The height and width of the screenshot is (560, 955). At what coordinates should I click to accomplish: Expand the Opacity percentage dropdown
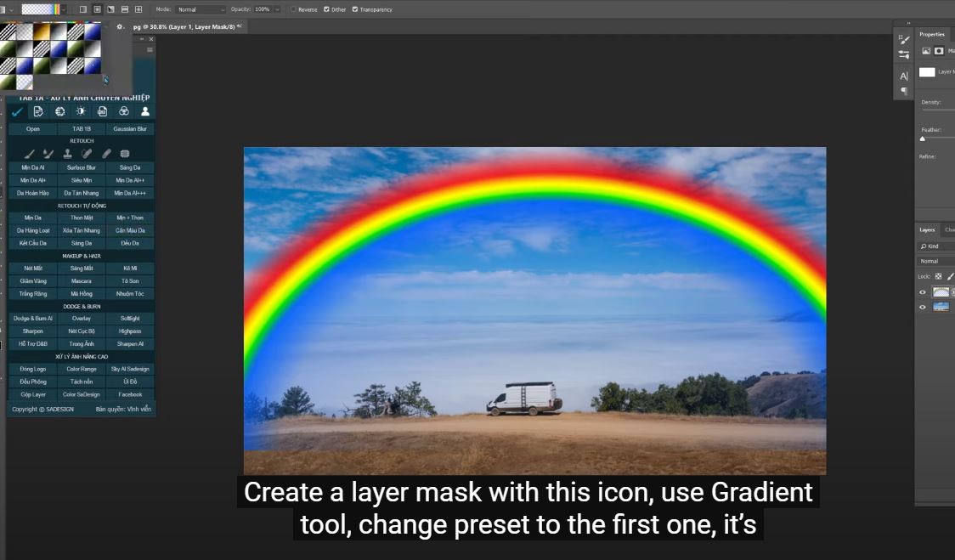pyautogui.click(x=277, y=9)
